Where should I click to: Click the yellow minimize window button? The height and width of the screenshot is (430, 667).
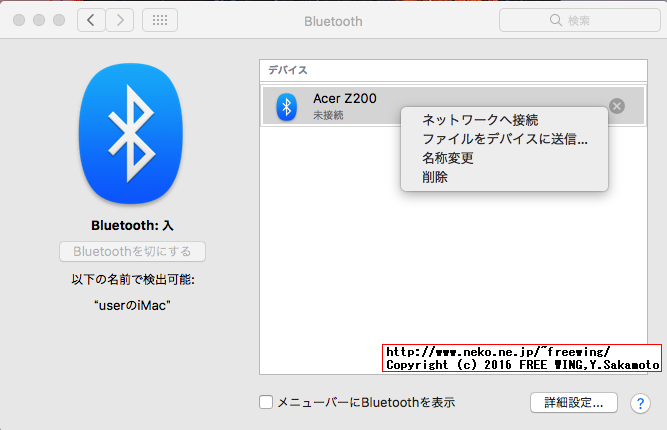pyautogui.click(x=38, y=20)
